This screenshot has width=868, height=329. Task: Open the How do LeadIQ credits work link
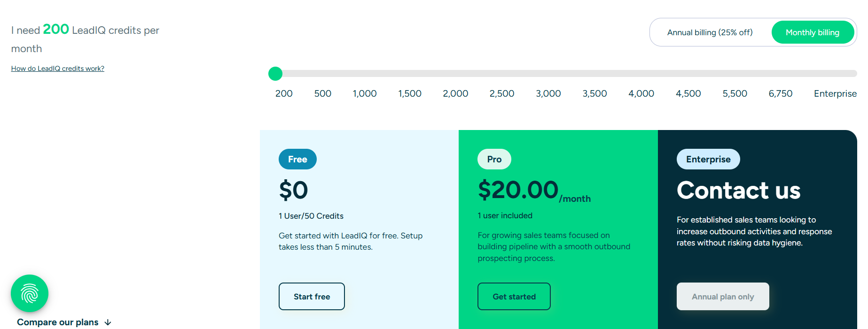[x=57, y=68]
